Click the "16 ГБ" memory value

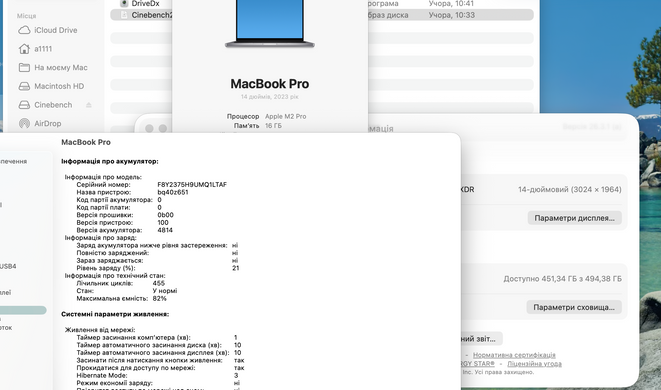(x=273, y=126)
